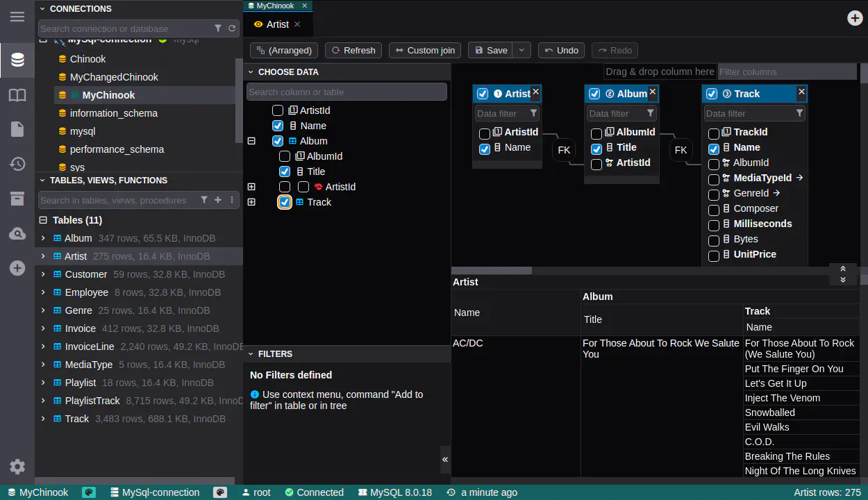
Task: Expand the Customer table in the tables list
Action: 43,274
